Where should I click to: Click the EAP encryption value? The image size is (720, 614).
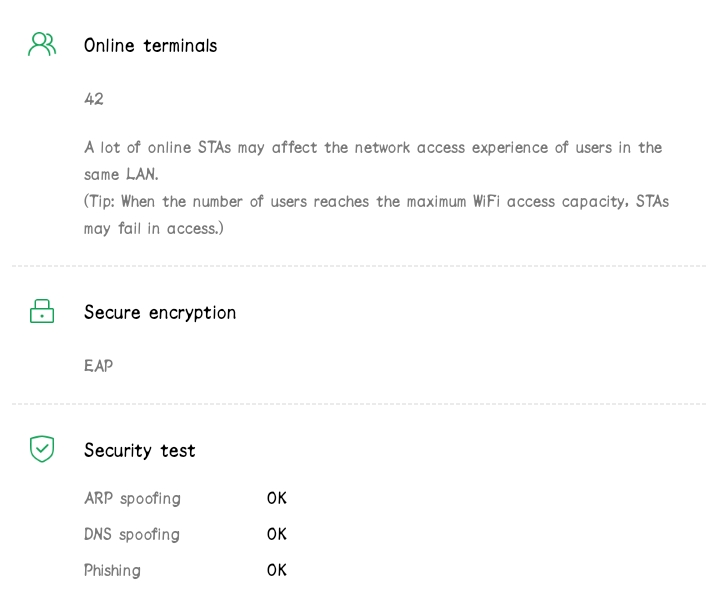click(98, 366)
